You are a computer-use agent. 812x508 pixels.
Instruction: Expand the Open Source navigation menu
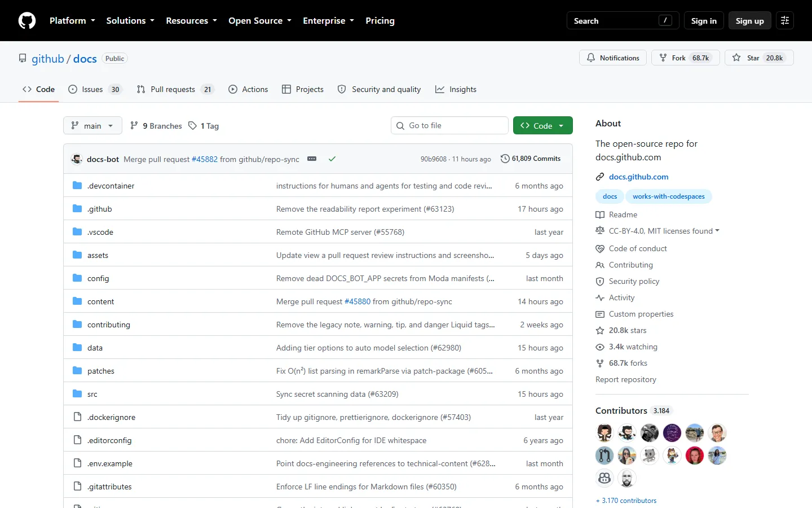pyautogui.click(x=260, y=21)
